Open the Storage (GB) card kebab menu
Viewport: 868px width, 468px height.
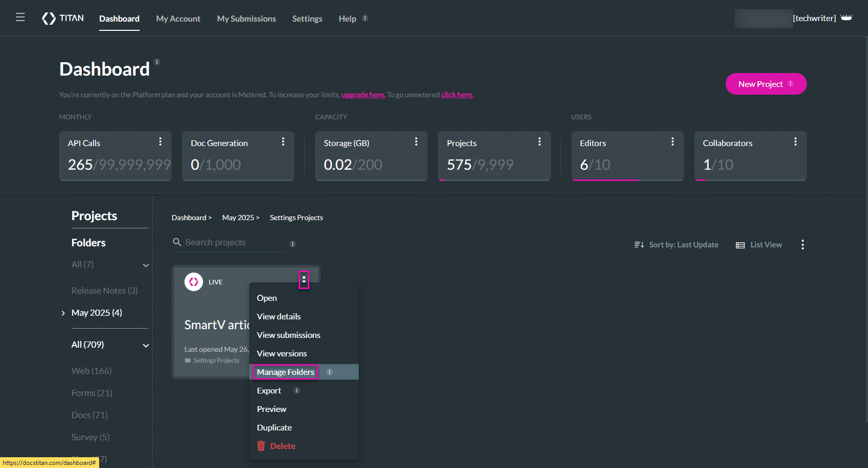point(416,141)
